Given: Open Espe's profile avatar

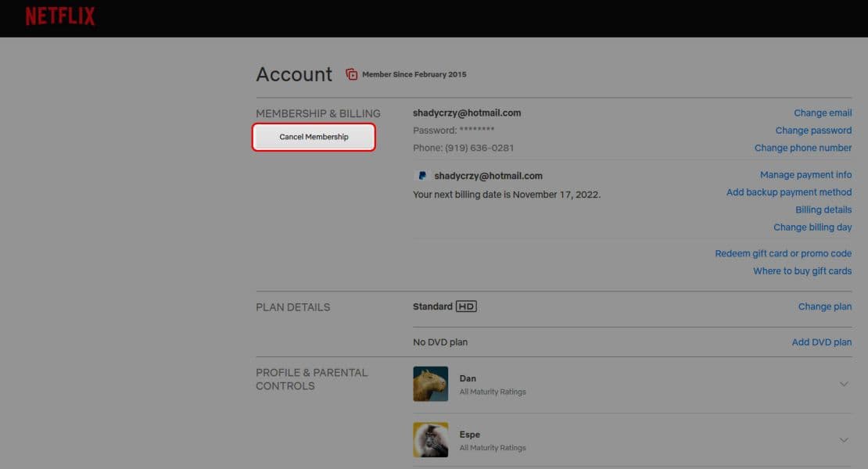Looking at the screenshot, I should (x=430, y=439).
